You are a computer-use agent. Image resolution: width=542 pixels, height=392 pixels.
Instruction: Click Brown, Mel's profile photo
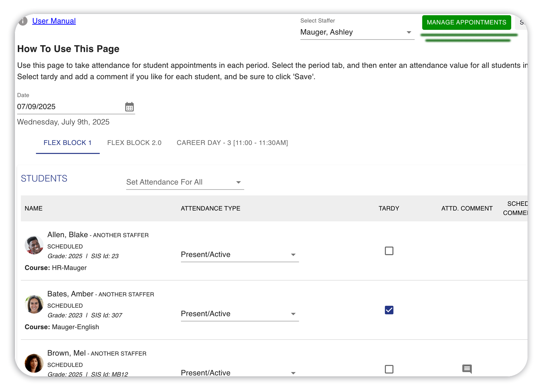click(x=34, y=363)
